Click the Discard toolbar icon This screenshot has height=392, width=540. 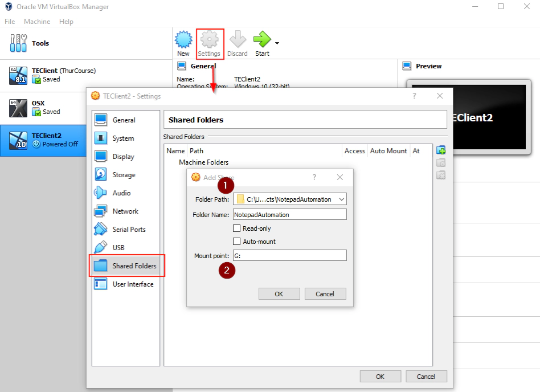click(x=237, y=43)
